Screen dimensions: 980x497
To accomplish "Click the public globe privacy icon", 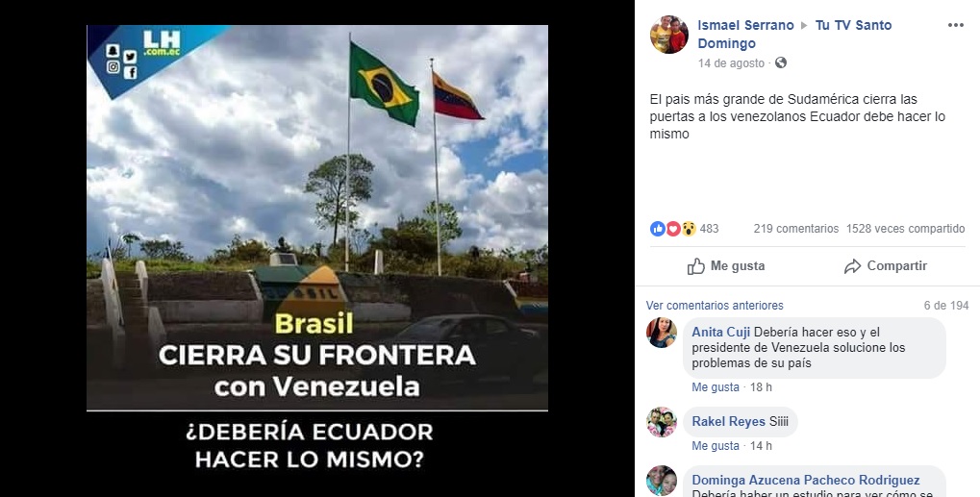I will [x=781, y=62].
